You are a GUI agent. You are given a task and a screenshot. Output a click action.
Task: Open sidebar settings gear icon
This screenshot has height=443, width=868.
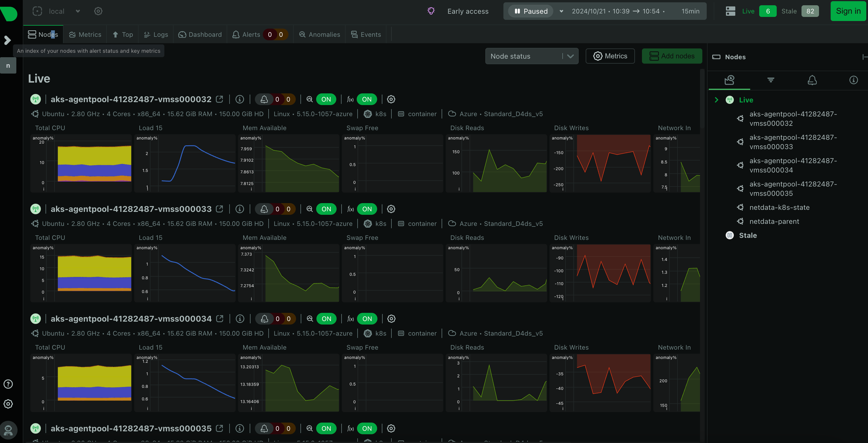(8, 404)
